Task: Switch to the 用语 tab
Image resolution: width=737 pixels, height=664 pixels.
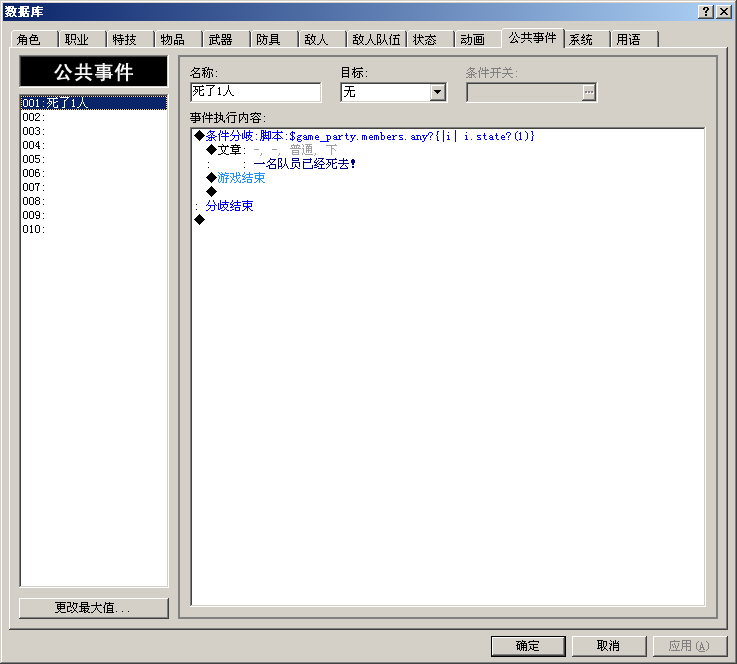Action: pos(634,39)
